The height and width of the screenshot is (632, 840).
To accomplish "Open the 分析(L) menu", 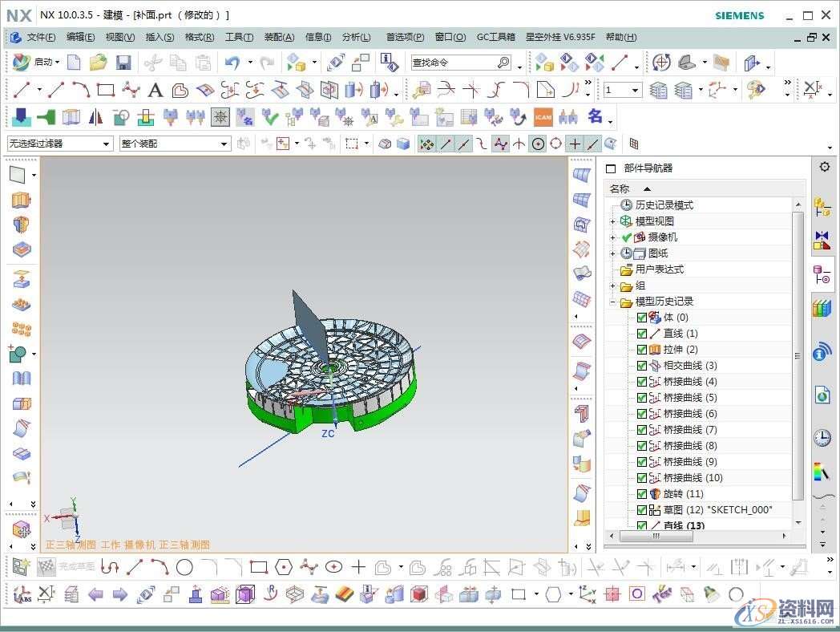I will [356, 37].
